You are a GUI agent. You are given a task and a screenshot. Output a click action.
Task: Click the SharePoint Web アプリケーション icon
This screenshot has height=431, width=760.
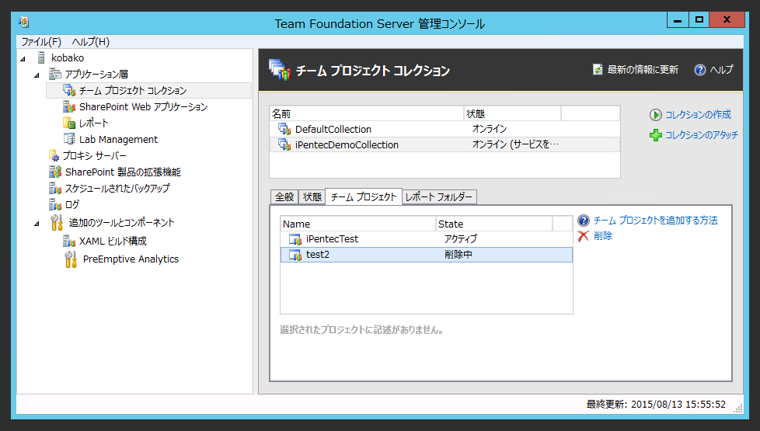(69, 107)
